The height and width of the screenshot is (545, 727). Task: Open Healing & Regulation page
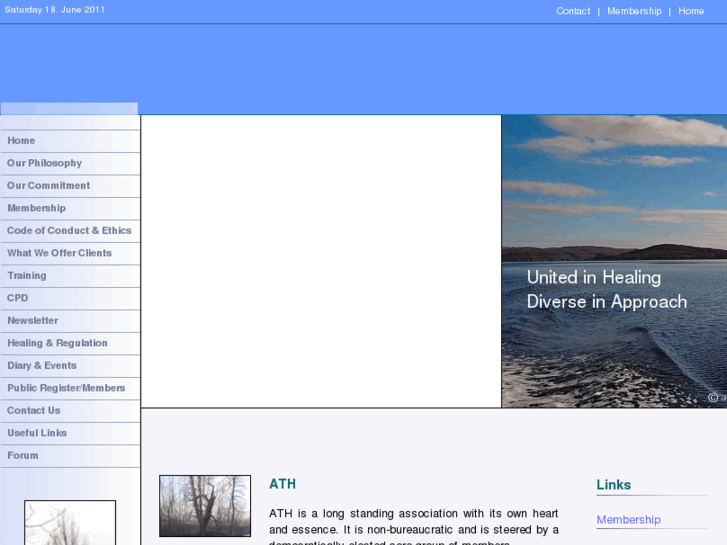click(x=70, y=343)
